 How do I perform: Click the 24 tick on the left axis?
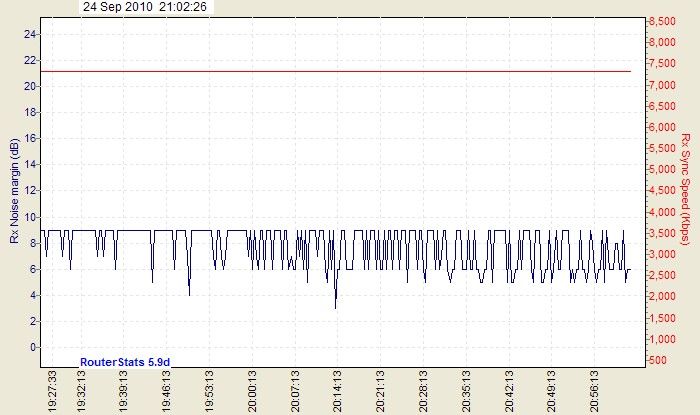pos(29,34)
